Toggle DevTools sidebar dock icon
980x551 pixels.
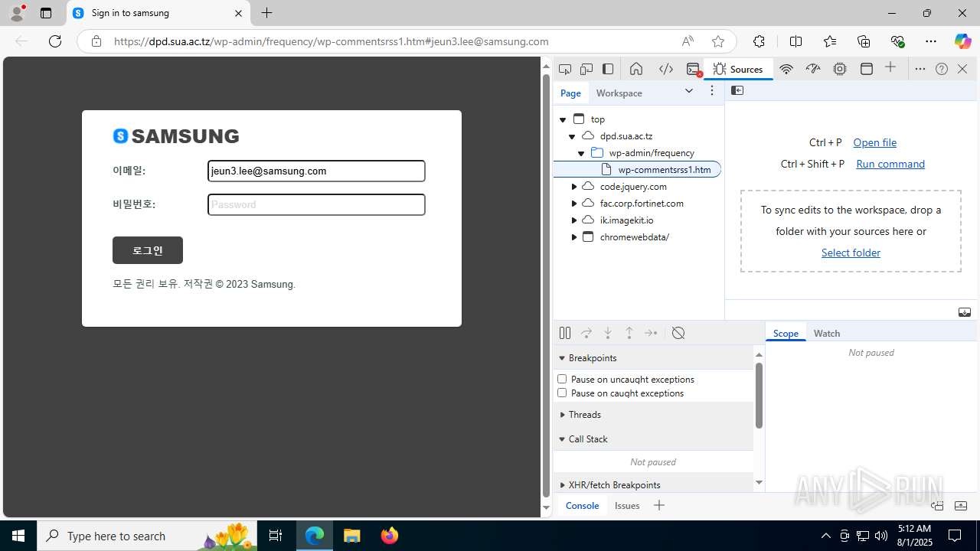point(608,69)
